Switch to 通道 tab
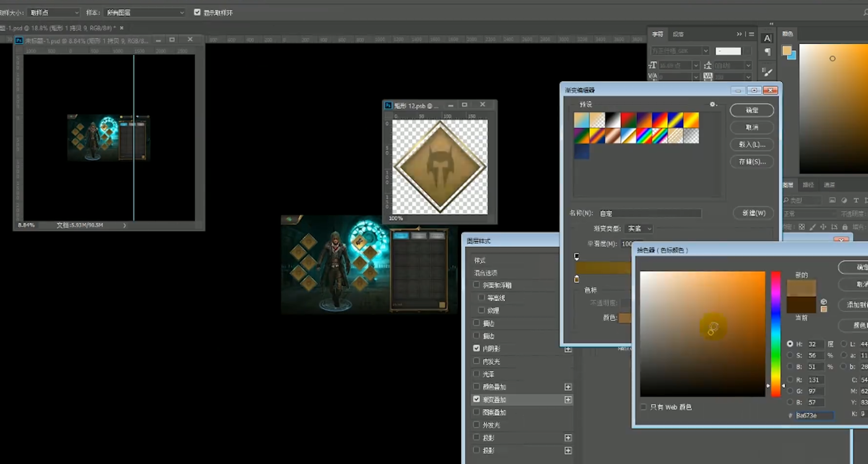868x464 pixels. tap(829, 185)
